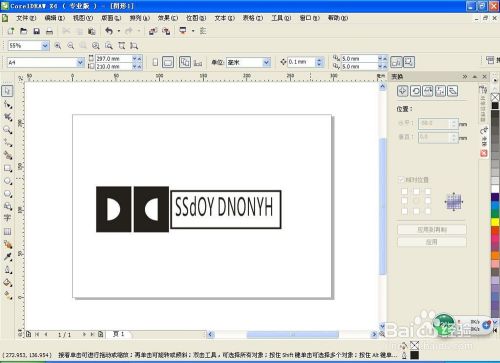The height and width of the screenshot is (363, 500).
Task: Go to the next page arrow
Action: (84, 334)
